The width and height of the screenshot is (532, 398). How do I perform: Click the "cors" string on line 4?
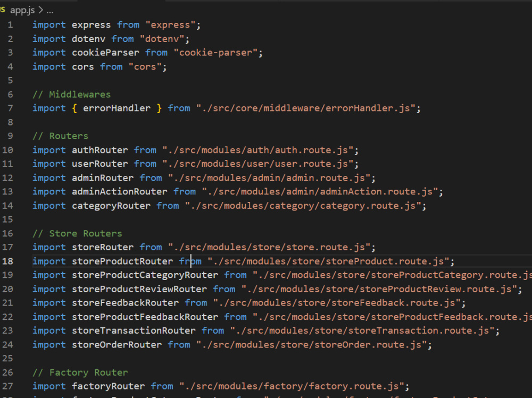coord(145,66)
